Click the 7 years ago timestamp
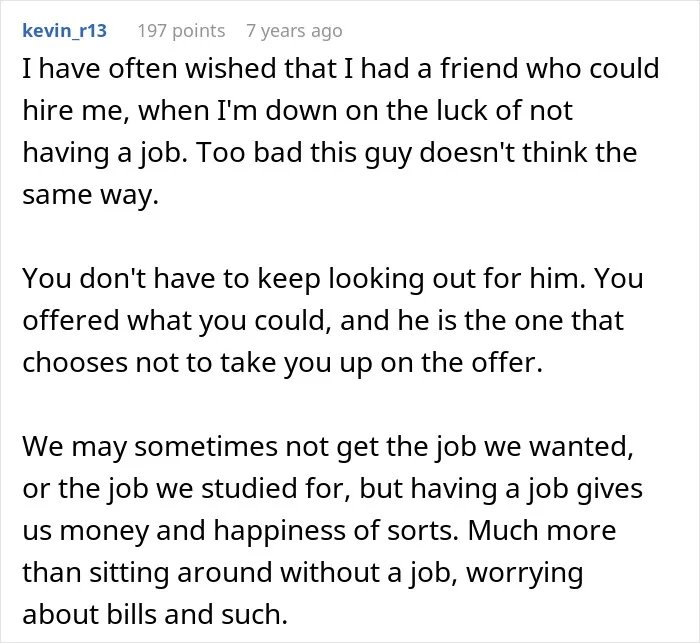 coord(294,31)
